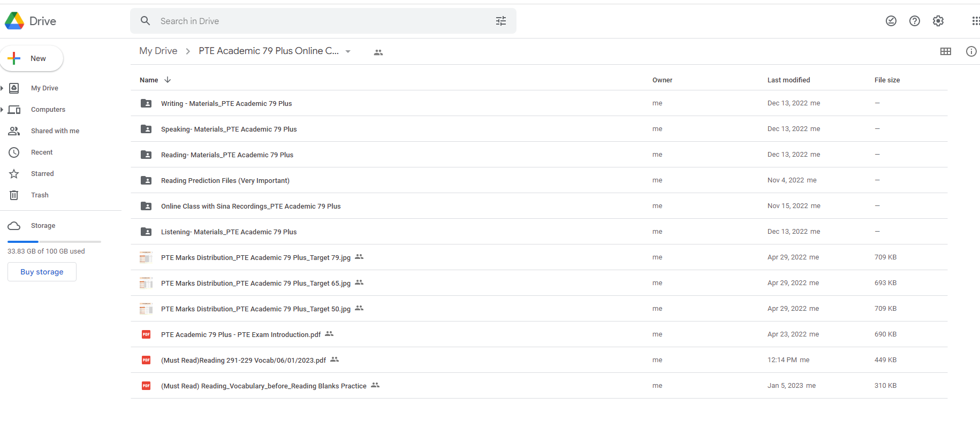The image size is (980, 436).
Task: Click the File size column header
Action: [x=887, y=80]
